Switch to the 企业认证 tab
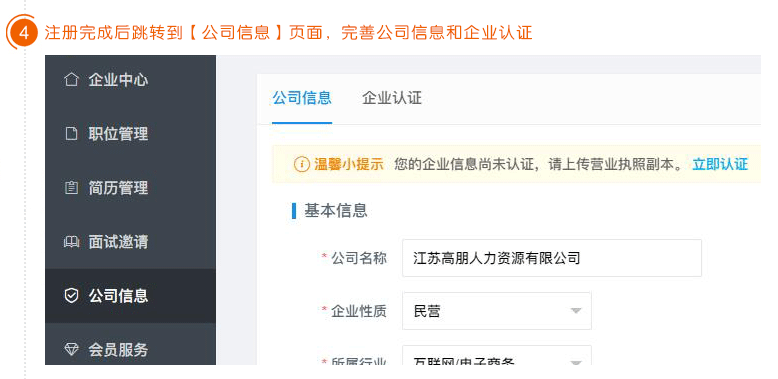778x379 pixels. click(x=392, y=98)
